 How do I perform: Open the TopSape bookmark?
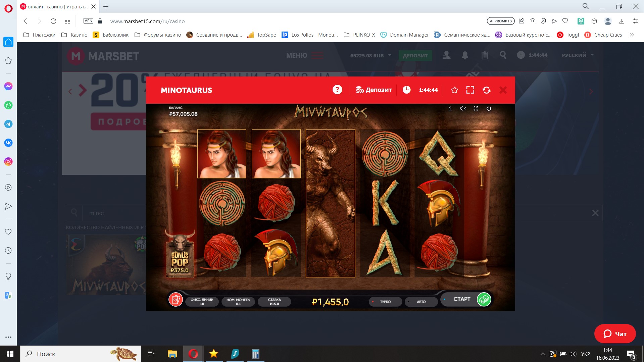click(261, 35)
